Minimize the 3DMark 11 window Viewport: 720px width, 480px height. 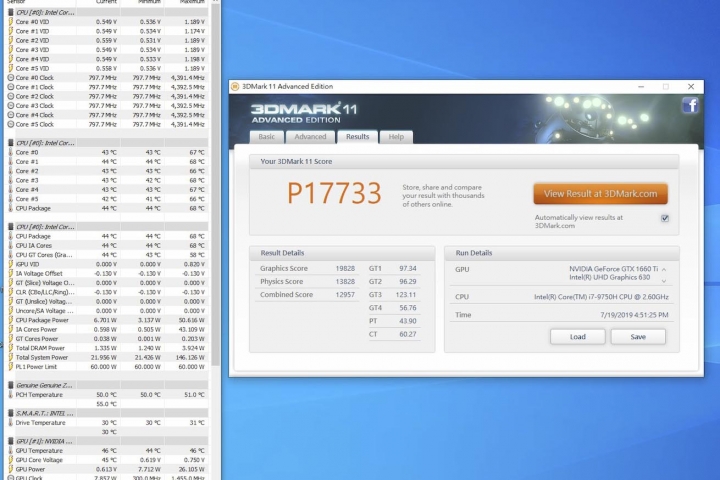pos(641,86)
